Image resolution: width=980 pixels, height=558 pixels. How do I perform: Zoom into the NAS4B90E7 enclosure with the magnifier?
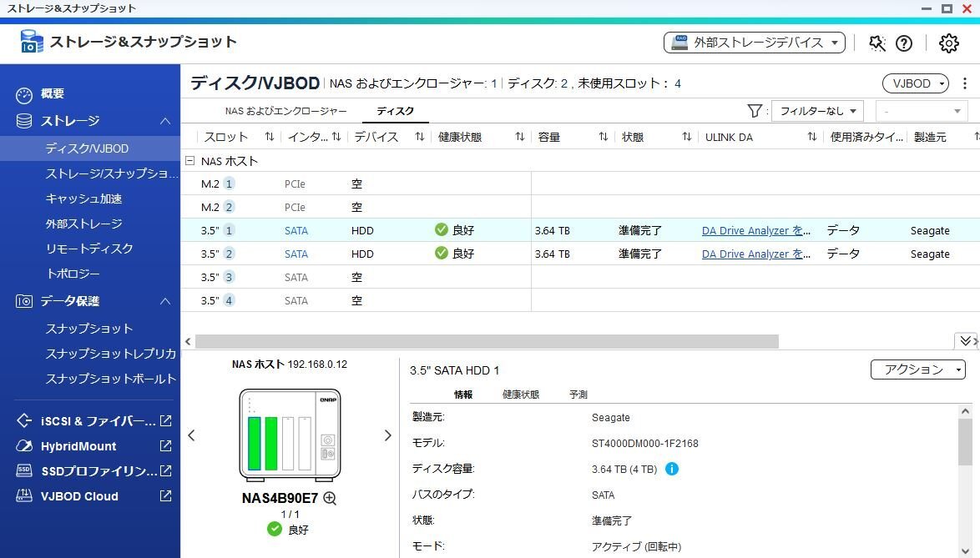click(x=329, y=498)
